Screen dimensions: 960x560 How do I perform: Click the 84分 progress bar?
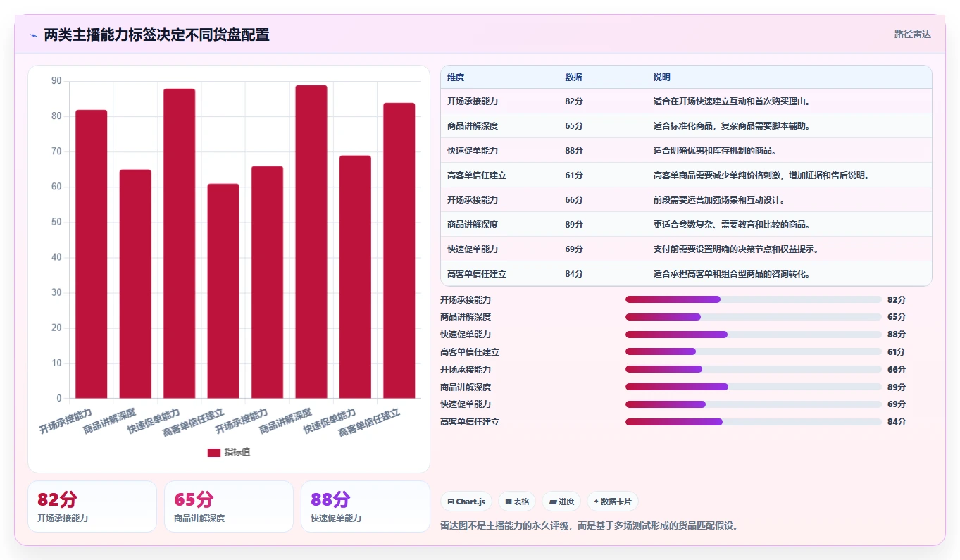(x=753, y=422)
